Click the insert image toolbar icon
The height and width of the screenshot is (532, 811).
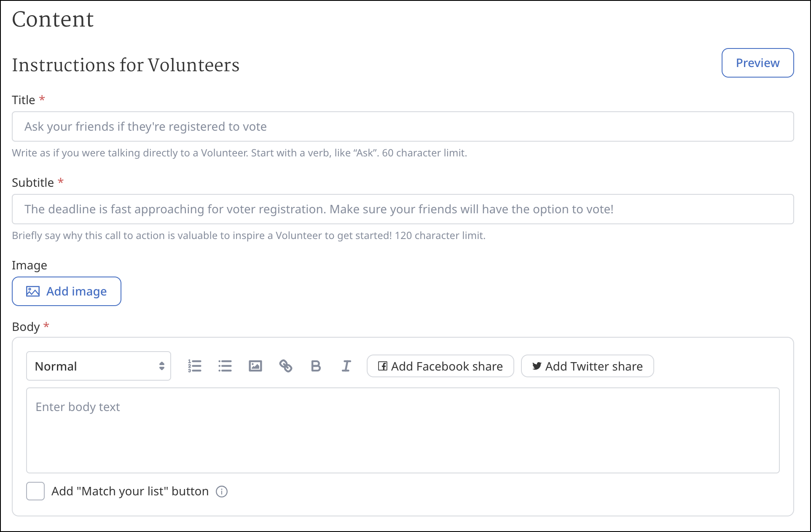[255, 366]
